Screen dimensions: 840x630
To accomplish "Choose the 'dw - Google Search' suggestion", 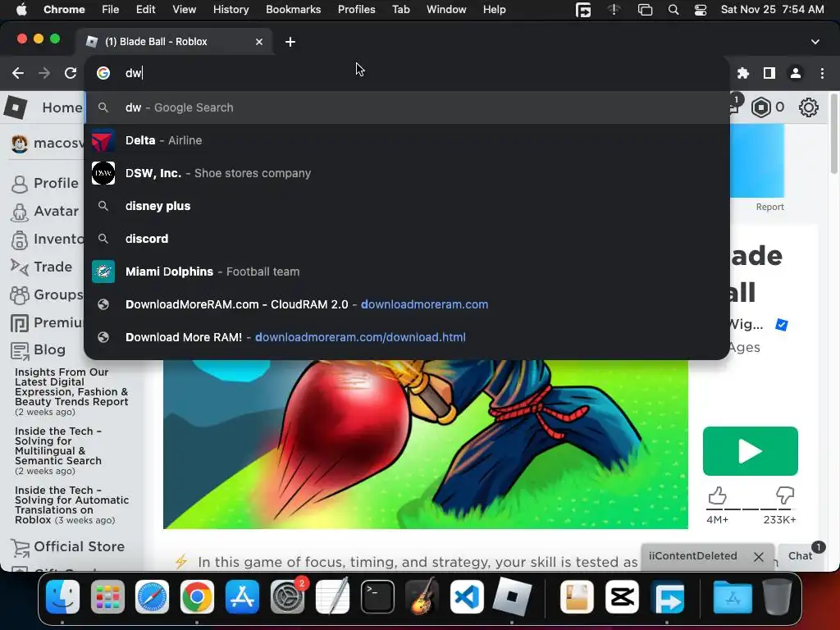I will 407,107.
